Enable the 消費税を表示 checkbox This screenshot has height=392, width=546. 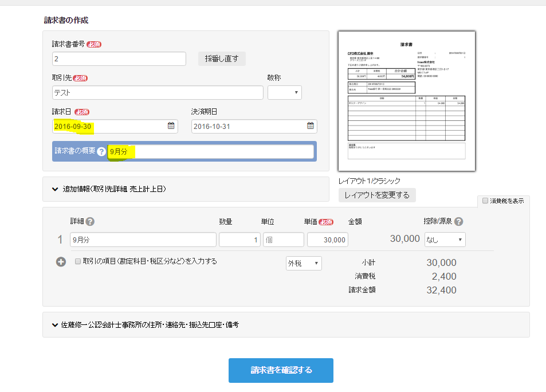tap(485, 201)
